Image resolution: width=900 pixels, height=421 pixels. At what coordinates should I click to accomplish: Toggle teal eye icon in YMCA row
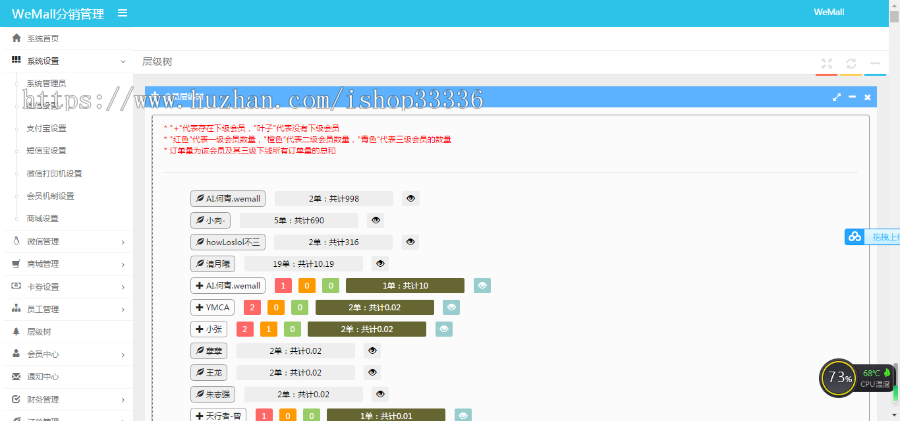click(x=452, y=307)
